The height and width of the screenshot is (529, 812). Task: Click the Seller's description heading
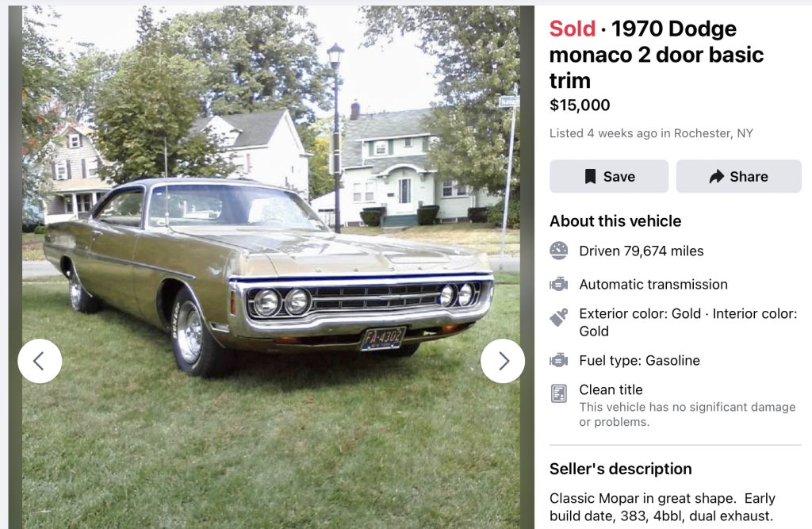pos(620,469)
